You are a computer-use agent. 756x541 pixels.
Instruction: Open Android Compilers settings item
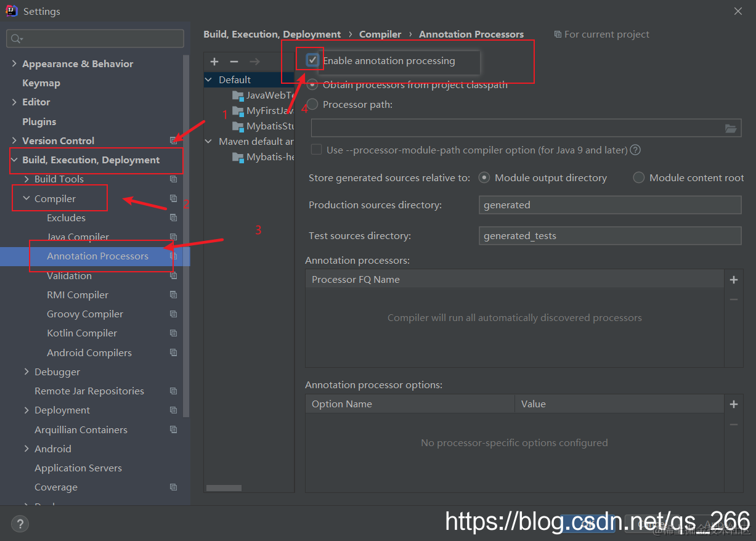89,352
